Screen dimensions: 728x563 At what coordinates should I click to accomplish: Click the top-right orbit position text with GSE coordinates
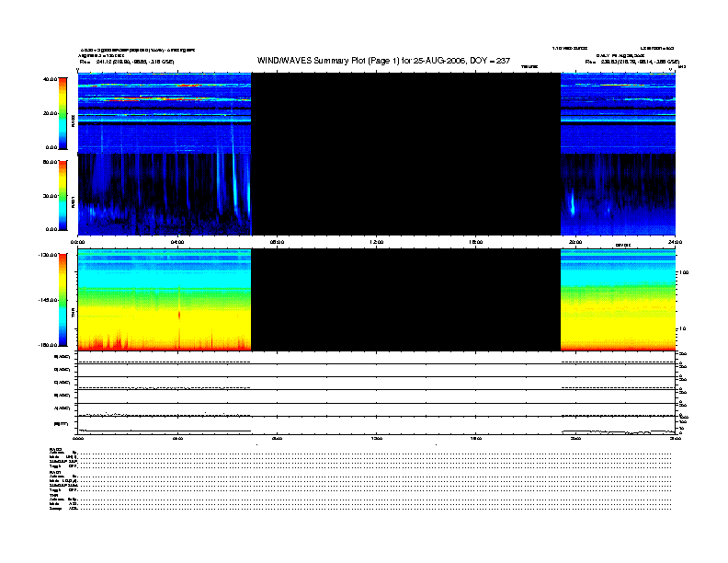631,62
